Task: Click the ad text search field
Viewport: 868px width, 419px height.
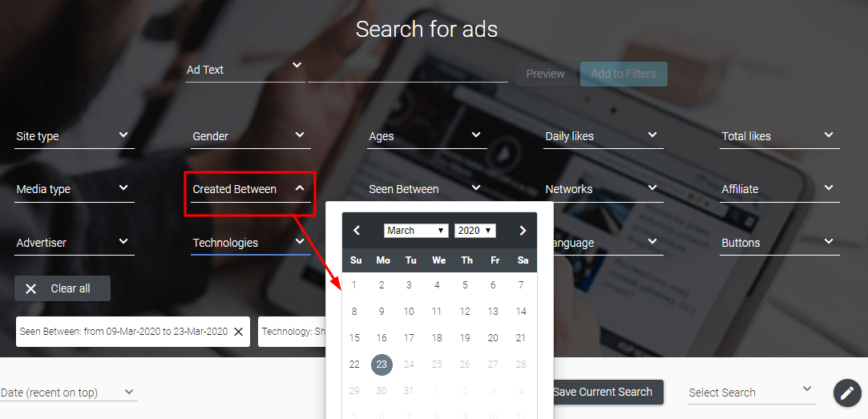Action: pos(407,71)
